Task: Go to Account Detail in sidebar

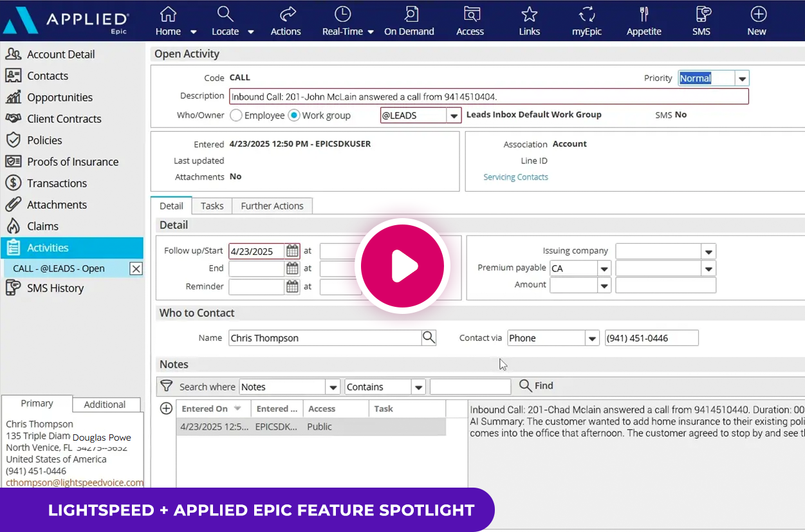Action: click(x=60, y=55)
